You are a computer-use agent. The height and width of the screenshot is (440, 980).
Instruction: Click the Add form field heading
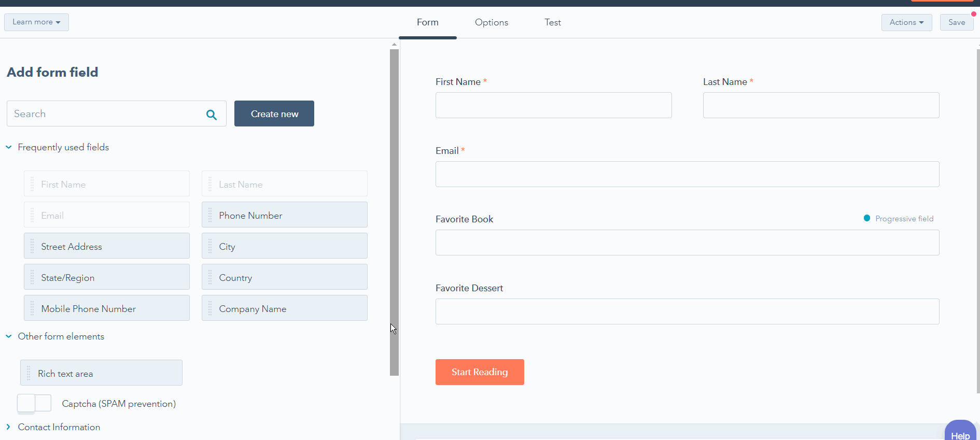pyautogui.click(x=52, y=72)
